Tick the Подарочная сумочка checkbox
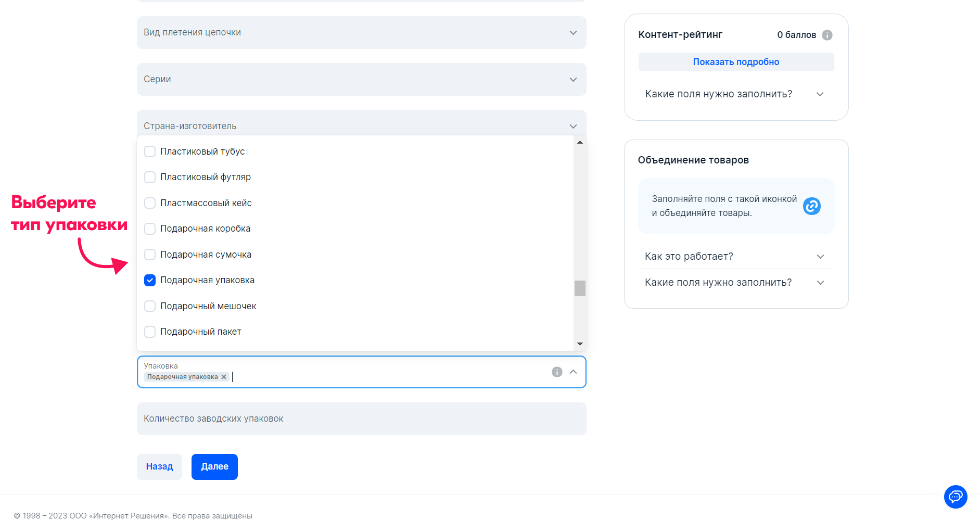This screenshot has height=532, width=980. (x=150, y=255)
